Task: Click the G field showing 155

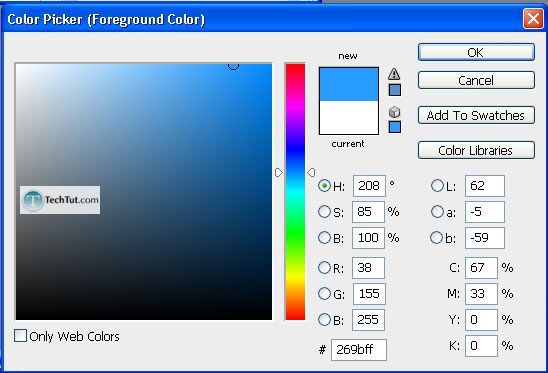Action: (369, 294)
